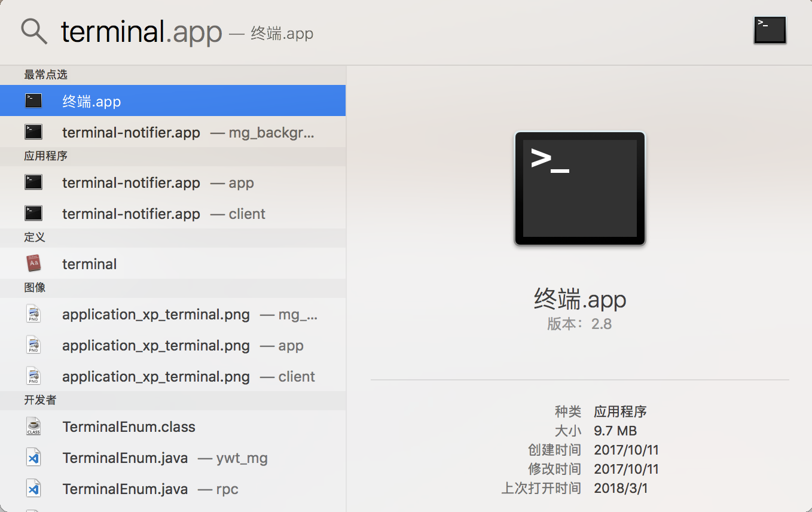Click the large Terminal preview icon

click(579, 188)
